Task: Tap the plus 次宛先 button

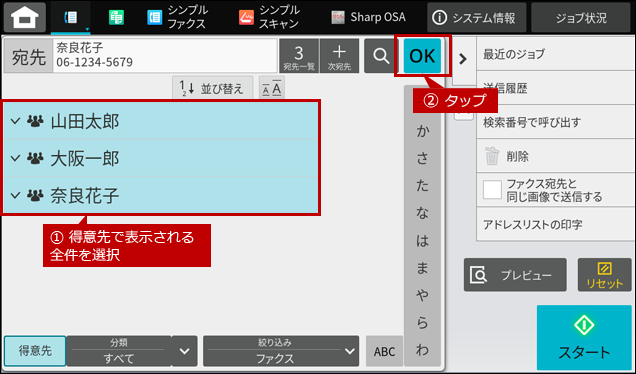Action: tap(339, 56)
